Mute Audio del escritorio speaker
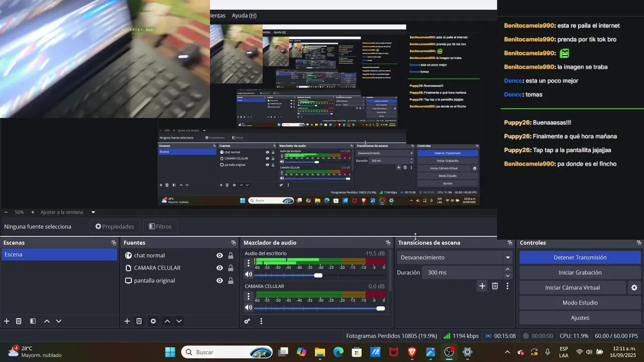Screen dimensions: 644x362 248,275
